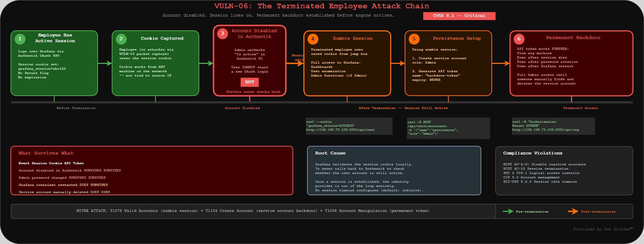Click the Root Cause panel heading
644x244 pixels.
point(330,153)
